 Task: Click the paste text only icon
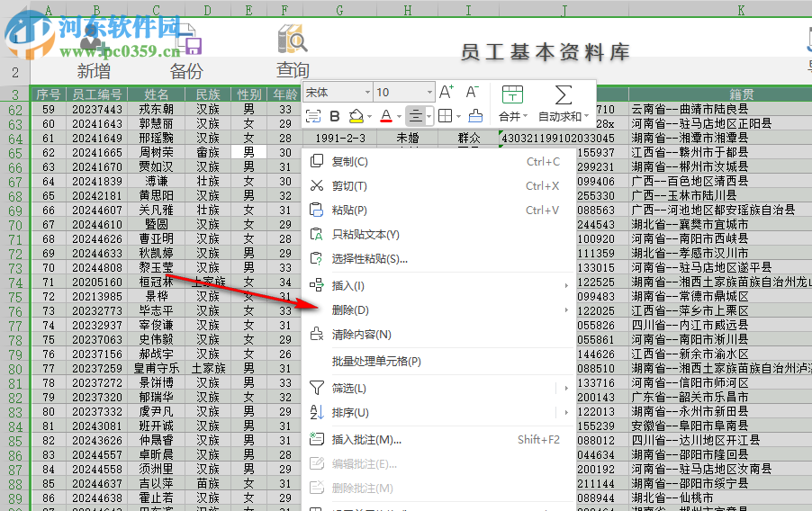coord(317,235)
